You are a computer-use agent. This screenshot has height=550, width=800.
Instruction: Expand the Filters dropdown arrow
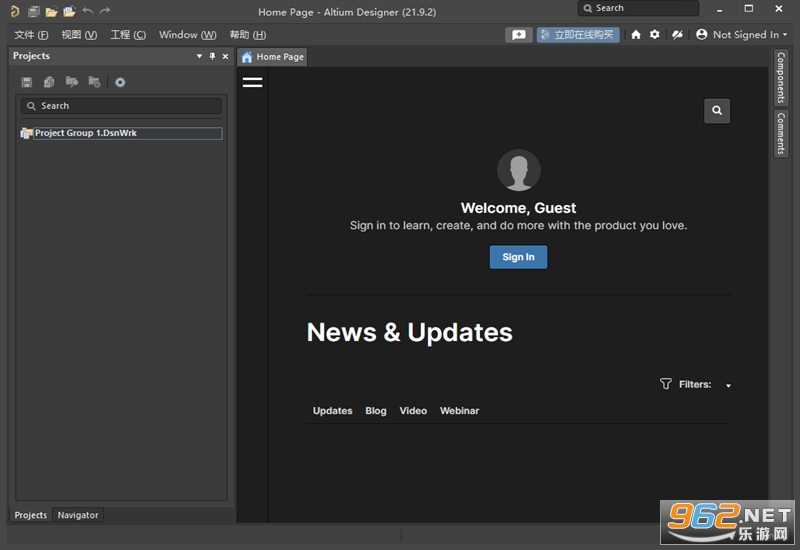point(729,386)
